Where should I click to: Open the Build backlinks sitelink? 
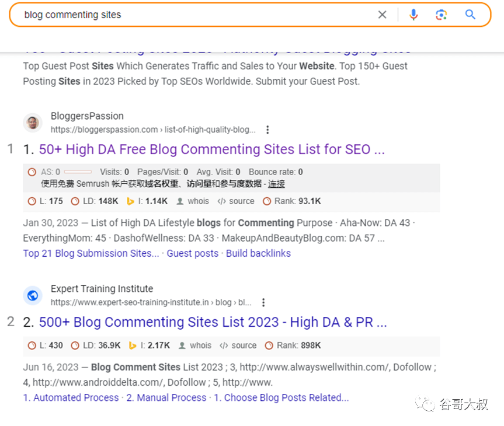[x=258, y=253]
